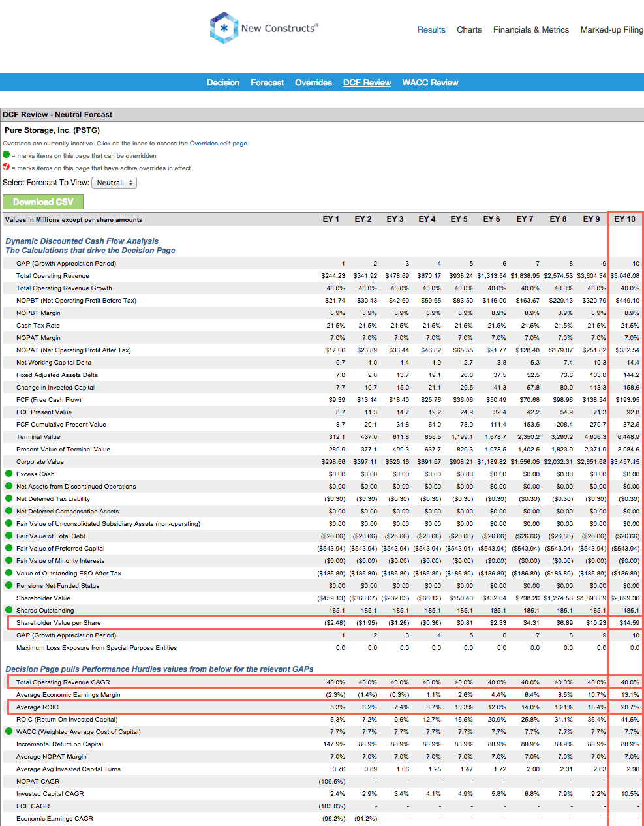This screenshot has width=644, height=826.
Task: Open the Results tab
Action: coord(431,29)
